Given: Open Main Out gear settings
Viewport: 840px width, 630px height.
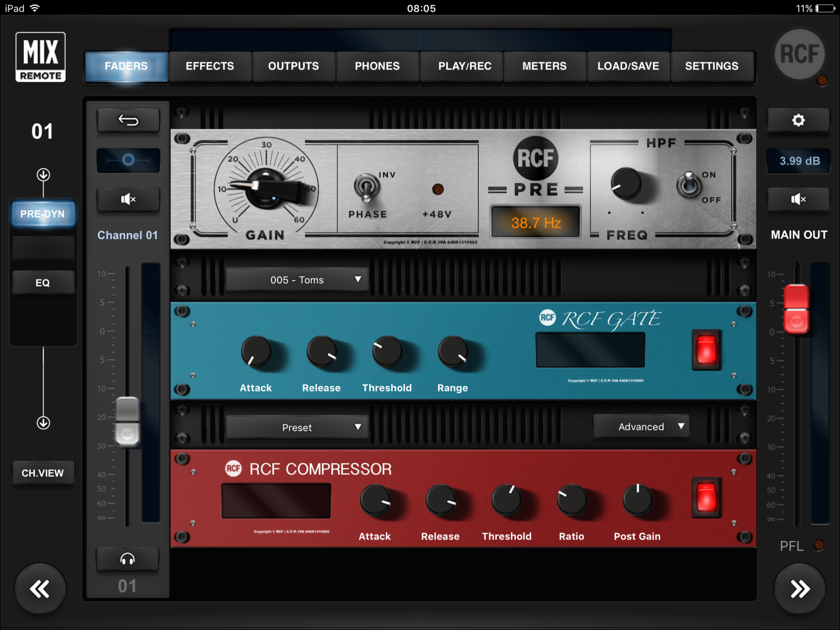Looking at the screenshot, I should [798, 120].
